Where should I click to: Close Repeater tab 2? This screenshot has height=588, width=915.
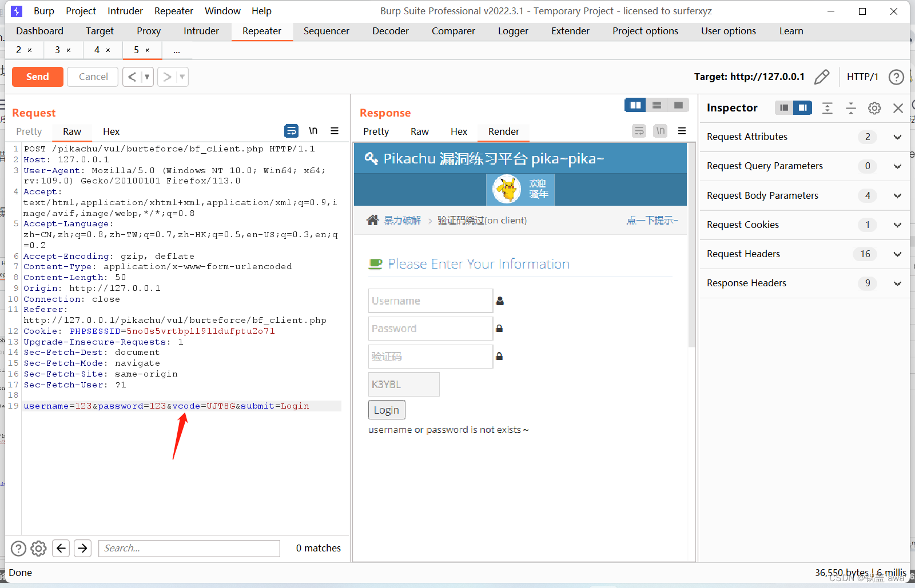pyautogui.click(x=30, y=50)
